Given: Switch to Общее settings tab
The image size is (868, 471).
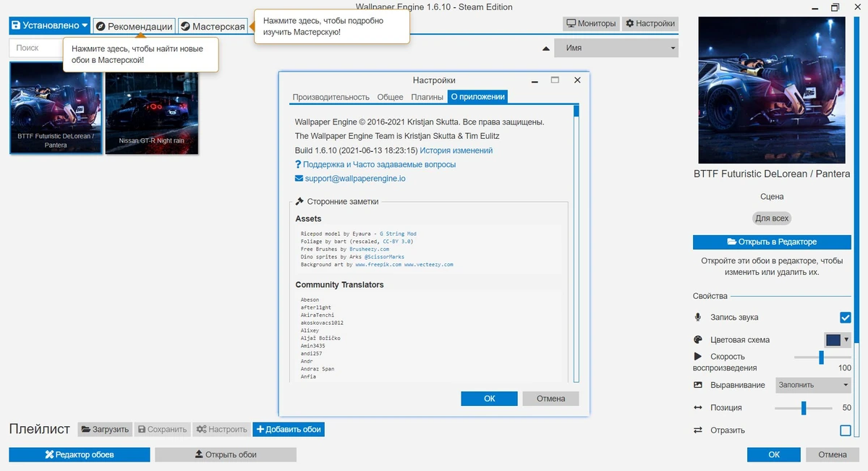Looking at the screenshot, I should [390, 97].
